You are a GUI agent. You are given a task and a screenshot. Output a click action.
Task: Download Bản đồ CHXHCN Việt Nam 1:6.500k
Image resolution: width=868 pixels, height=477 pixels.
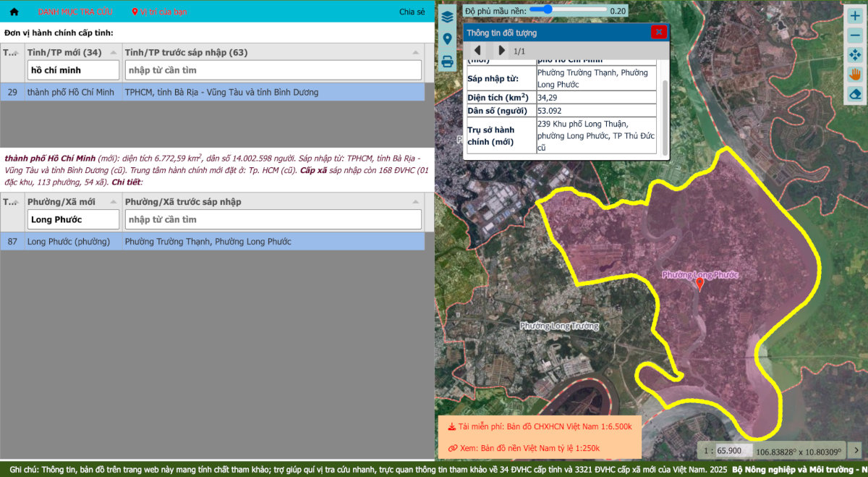pos(540,426)
